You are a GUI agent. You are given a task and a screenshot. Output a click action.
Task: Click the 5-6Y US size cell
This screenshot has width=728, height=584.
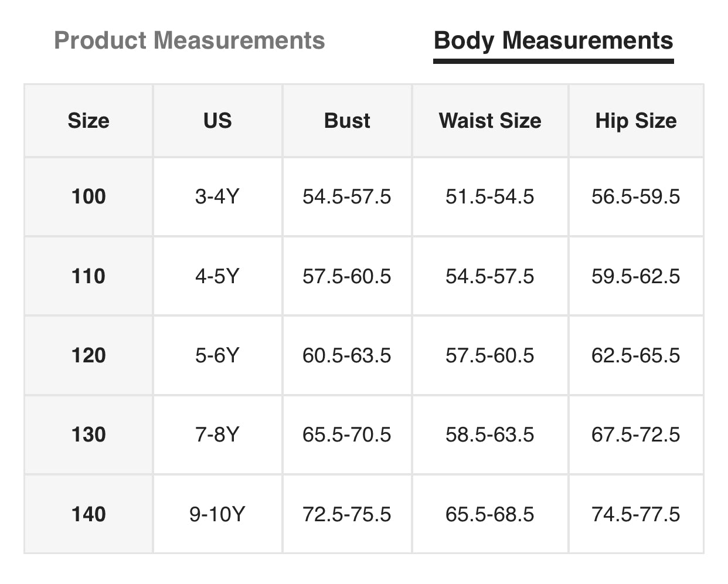coord(217,355)
